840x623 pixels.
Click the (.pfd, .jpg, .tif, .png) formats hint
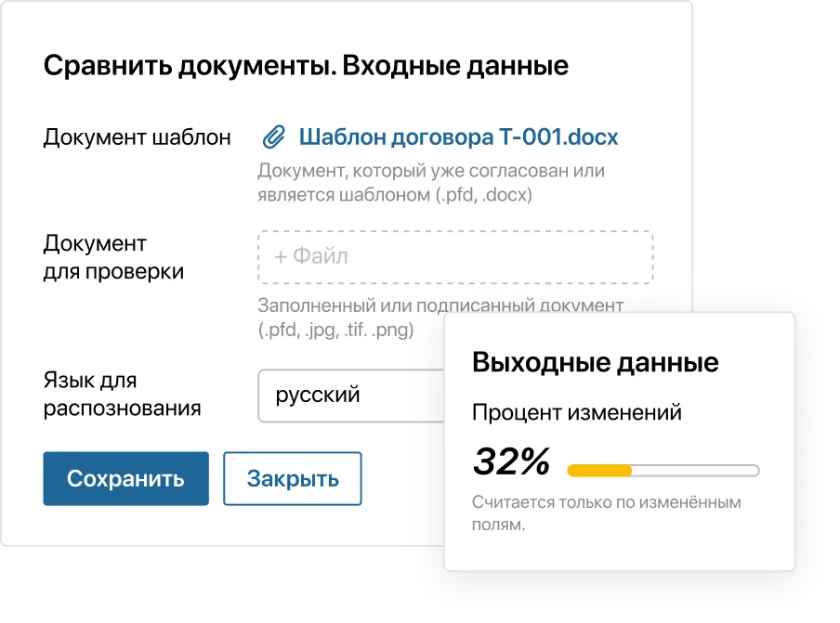pos(336,331)
